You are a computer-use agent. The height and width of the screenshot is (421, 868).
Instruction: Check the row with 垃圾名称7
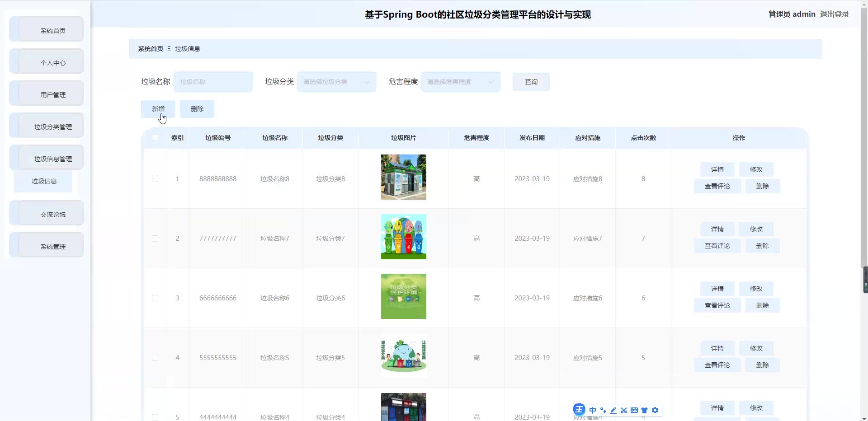[x=155, y=239]
